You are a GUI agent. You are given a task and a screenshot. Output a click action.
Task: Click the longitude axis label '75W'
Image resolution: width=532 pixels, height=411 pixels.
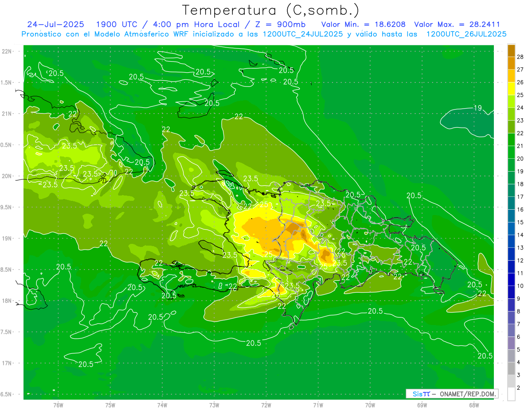110,405
